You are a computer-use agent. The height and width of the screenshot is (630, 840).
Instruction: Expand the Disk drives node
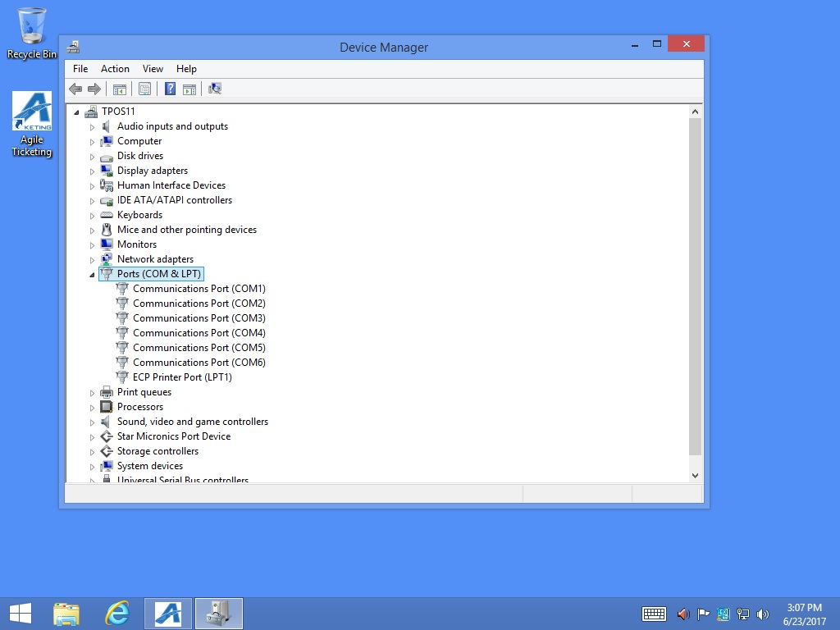pos(92,157)
